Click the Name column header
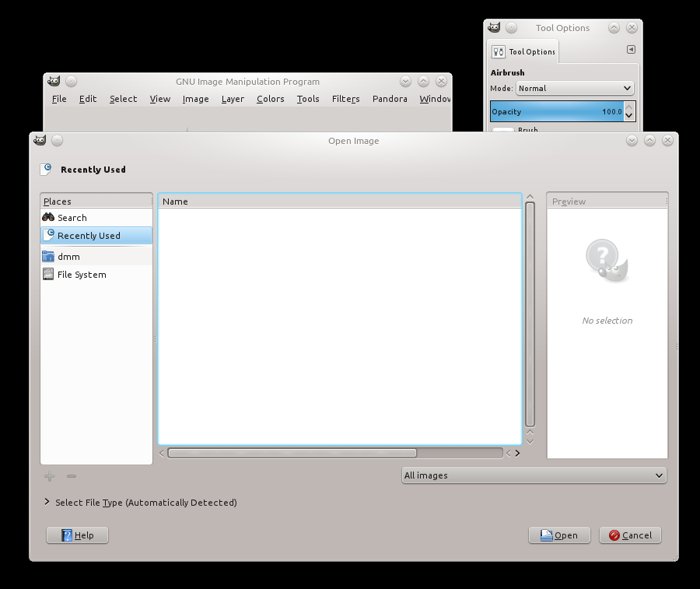This screenshot has width=700, height=589. click(x=340, y=202)
